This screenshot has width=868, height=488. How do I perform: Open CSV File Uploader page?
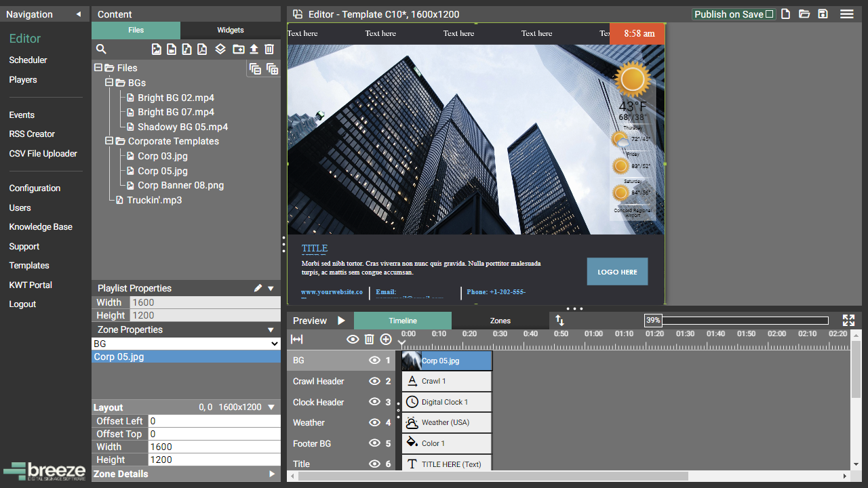click(43, 154)
